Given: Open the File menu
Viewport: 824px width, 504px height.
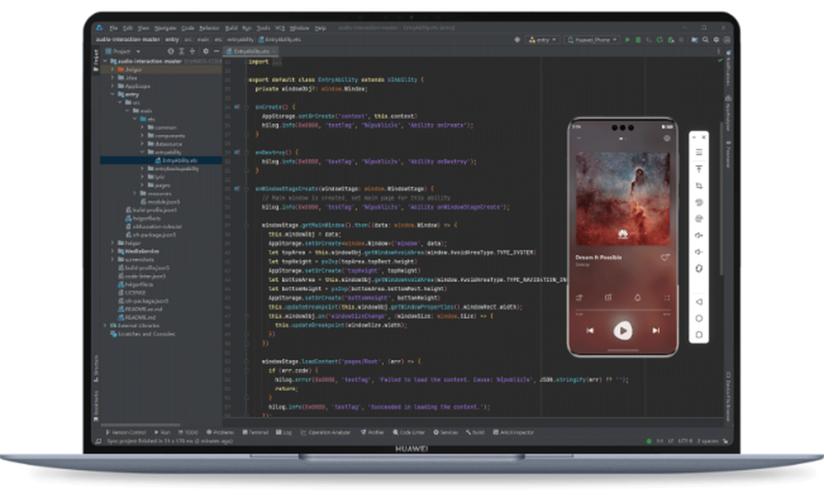Looking at the screenshot, I should [x=113, y=28].
